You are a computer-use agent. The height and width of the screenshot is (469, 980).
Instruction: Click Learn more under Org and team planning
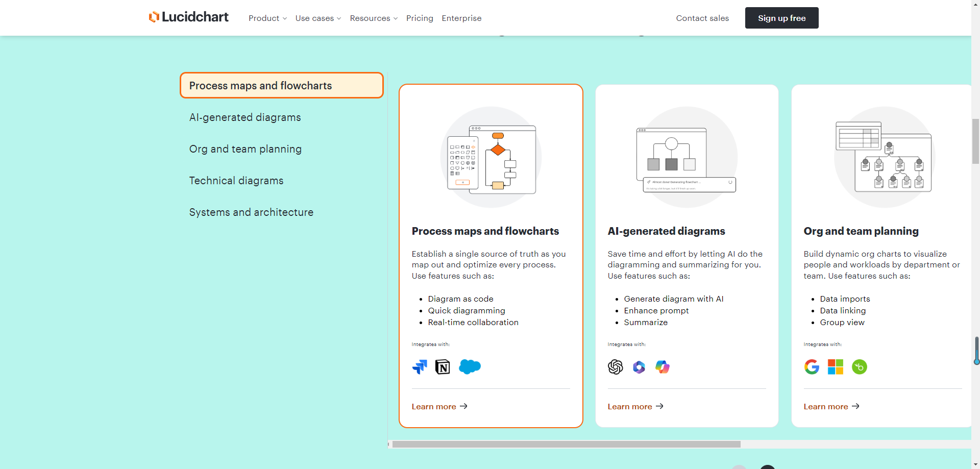point(831,406)
